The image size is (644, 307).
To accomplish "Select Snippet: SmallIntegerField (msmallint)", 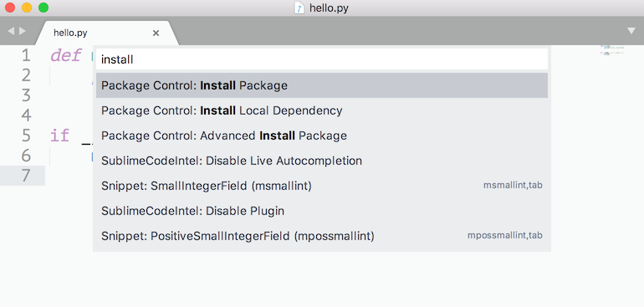I will click(322, 186).
